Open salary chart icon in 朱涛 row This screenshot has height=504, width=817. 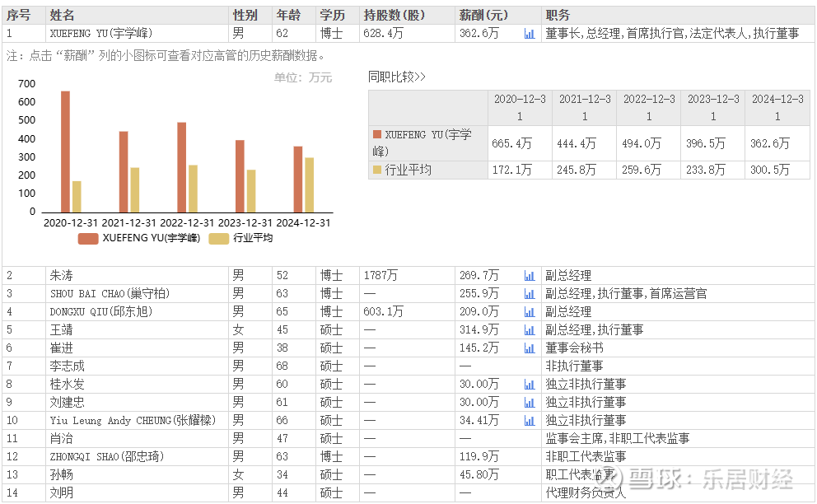530,276
